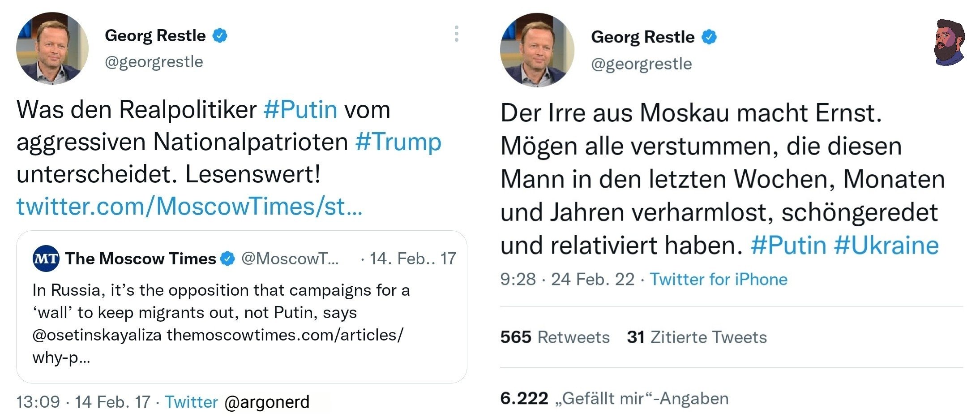This screenshot has width=980, height=418.
Task: Open the #Ukraine hashtag
Action: [x=886, y=246]
